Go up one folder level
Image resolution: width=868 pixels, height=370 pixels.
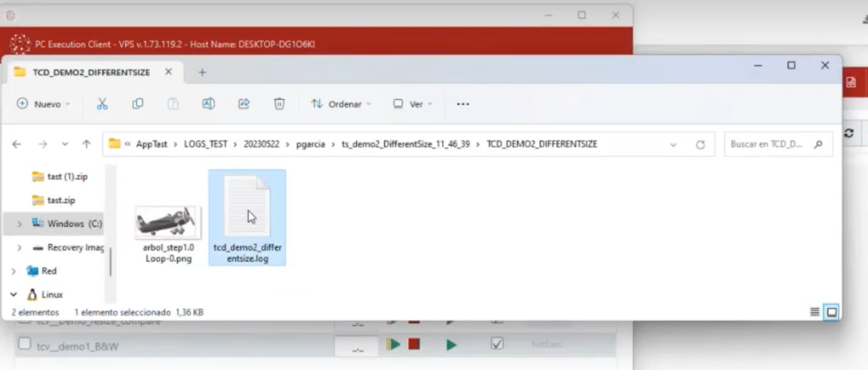(x=86, y=145)
